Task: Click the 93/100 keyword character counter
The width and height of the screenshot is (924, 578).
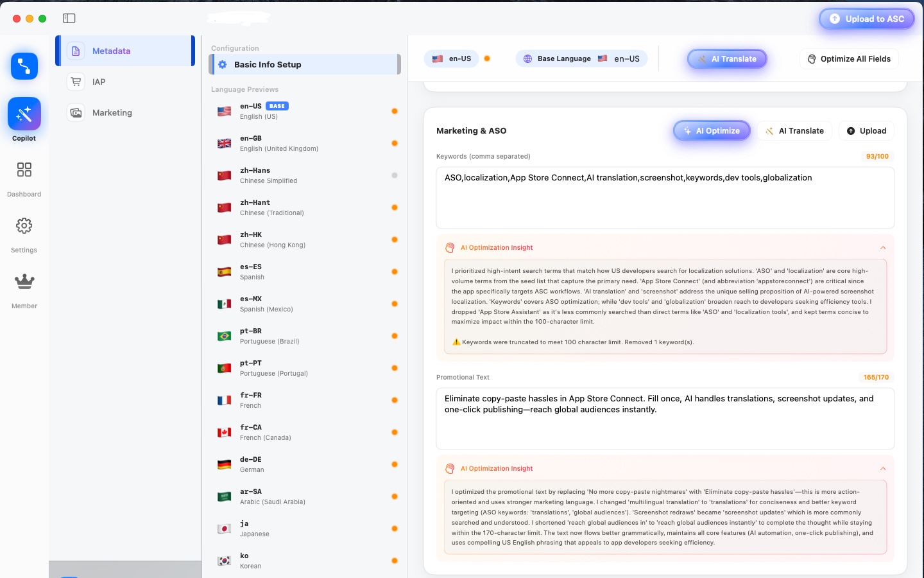Action: (x=877, y=156)
